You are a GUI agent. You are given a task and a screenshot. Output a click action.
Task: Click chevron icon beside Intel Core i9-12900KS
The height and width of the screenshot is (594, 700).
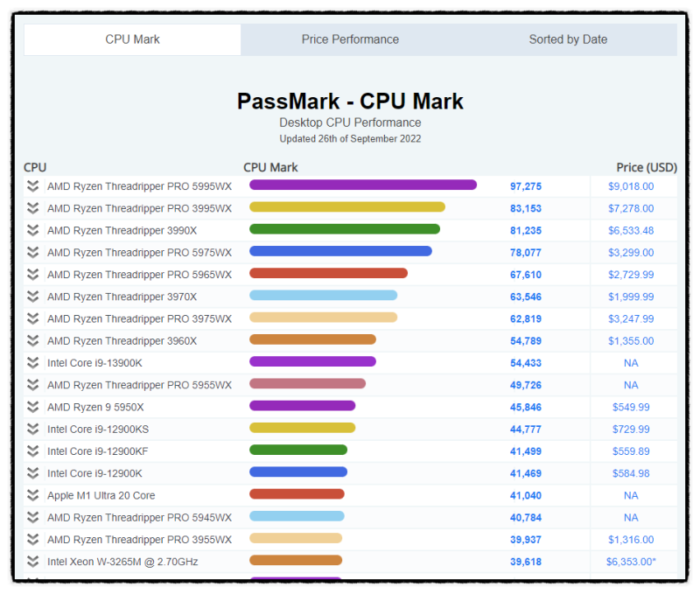[x=32, y=430]
